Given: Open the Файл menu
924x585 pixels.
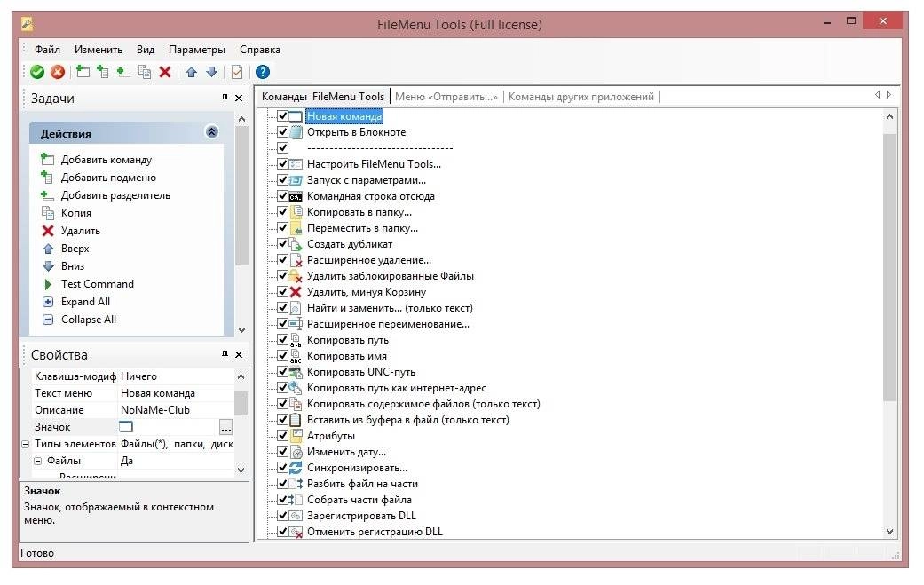Looking at the screenshot, I should click(x=47, y=50).
